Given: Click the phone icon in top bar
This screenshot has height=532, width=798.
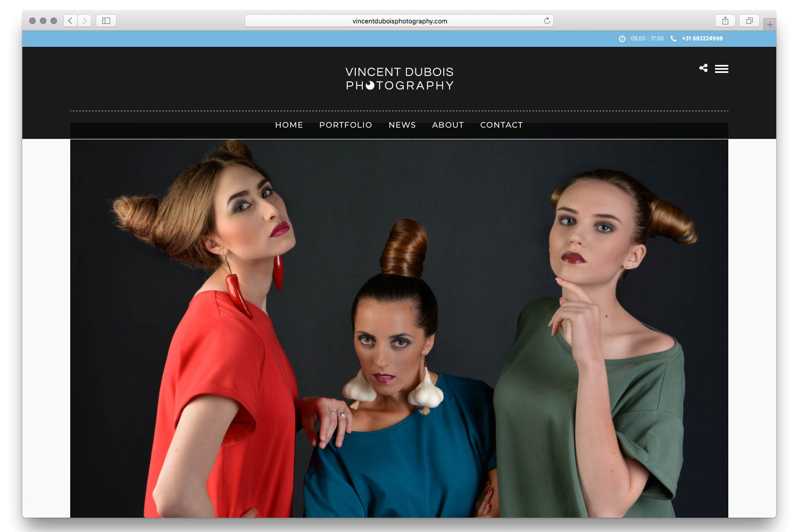Looking at the screenshot, I should tap(674, 39).
